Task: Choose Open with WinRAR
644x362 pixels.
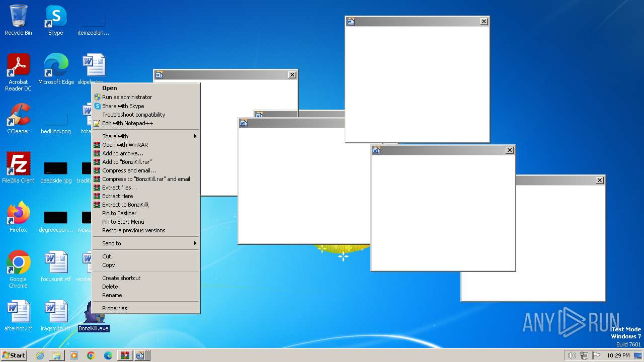Action: (x=146, y=145)
